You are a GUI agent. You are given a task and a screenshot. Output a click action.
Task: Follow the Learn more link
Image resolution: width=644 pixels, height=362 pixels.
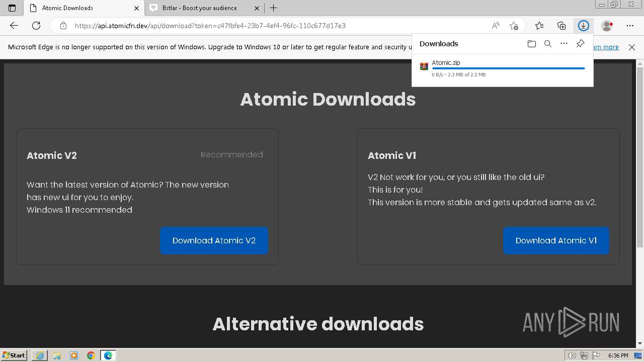tap(606, 47)
